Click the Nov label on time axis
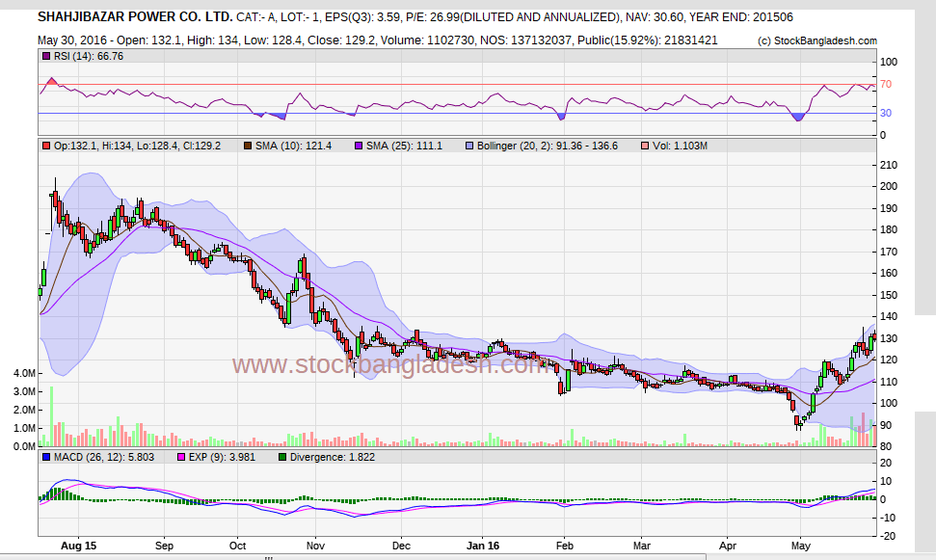The height and width of the screenshot is (560, 936). point(317,545)
